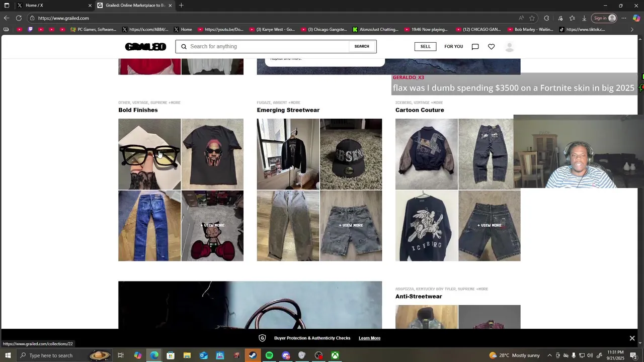Click the blue jeans thumbnail in Bold Finishes
The width and height of the screenshot is (644, 362).
pyautogui.click(x=149, y=226)
